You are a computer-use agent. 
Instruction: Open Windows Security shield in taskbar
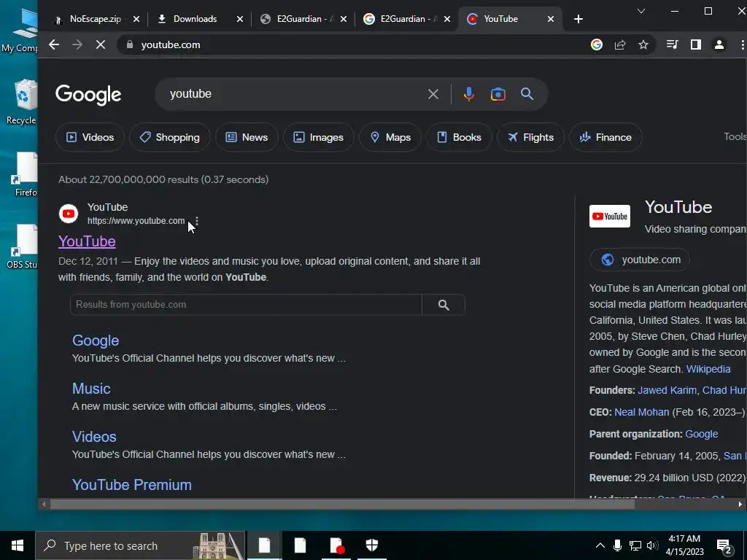coord(372,545)
